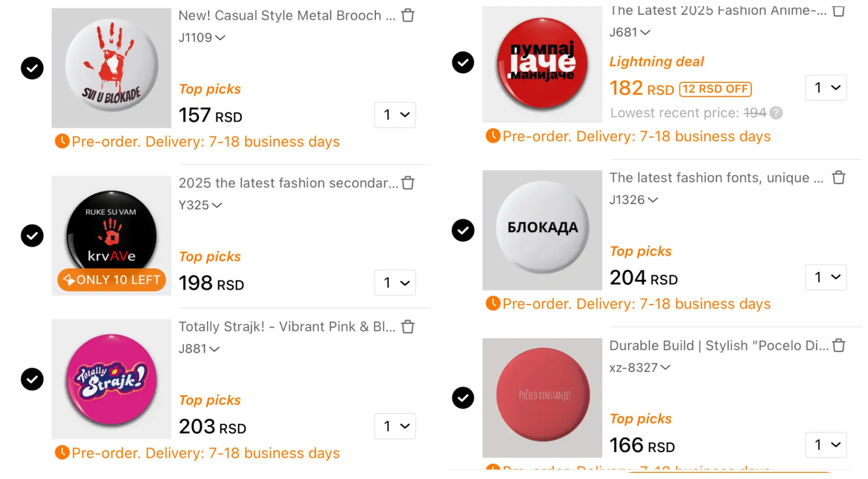This screenshot has height=479, width=868.
Task: Delete the 'Casual Style Metal Brooch' item
Action: coord(408,15)
